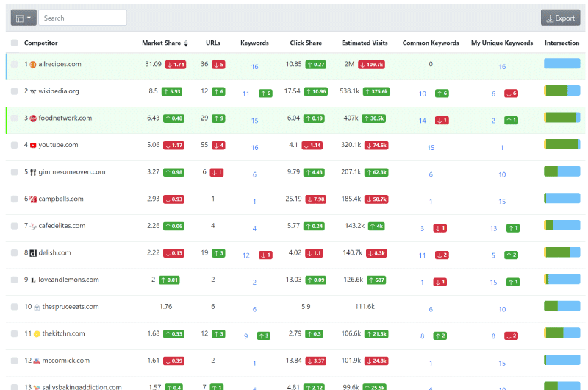This screenshot has height=390, width=588.
Task: Click thespruceeats.com competitor name
Action: point(71,307)
